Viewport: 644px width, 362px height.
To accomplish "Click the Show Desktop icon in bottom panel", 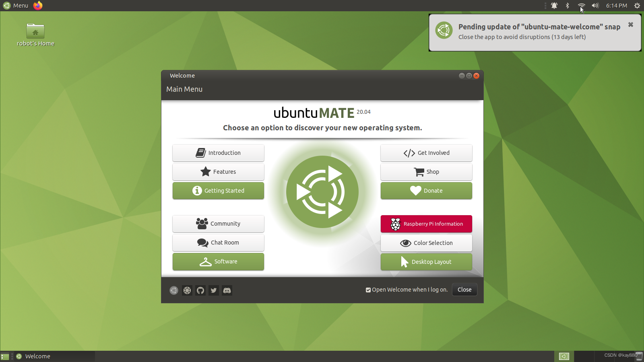I will coord(5,356).
